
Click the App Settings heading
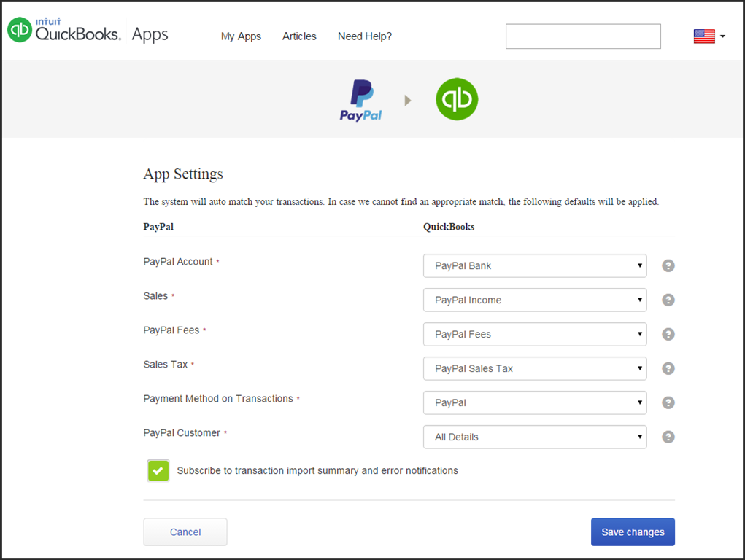click(183, 174)
